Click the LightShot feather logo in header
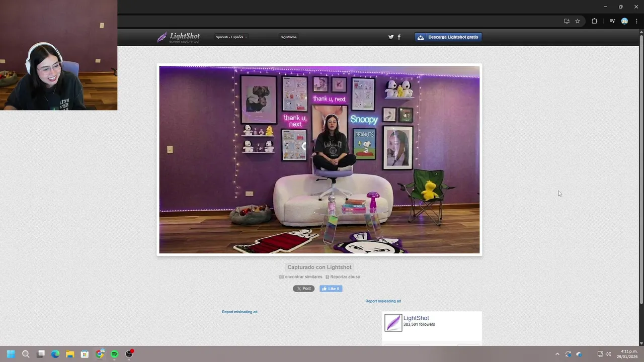This screenshot has height=362, width=644. tap(178, 37)
